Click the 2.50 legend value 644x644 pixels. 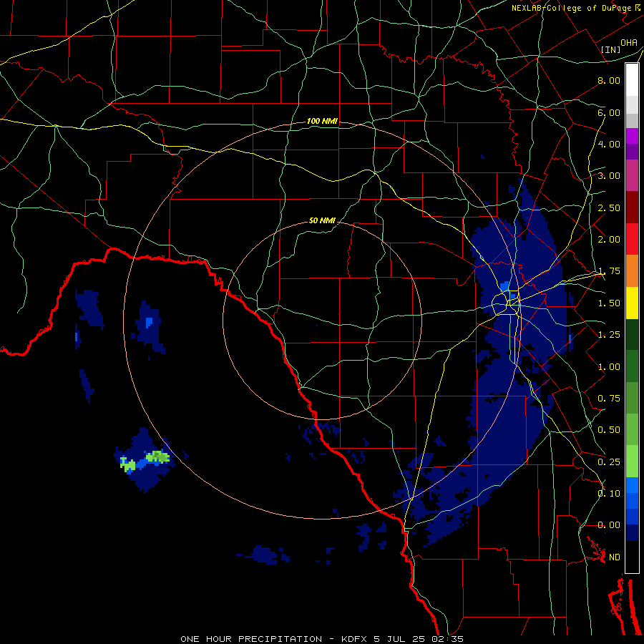click(609, 208)
